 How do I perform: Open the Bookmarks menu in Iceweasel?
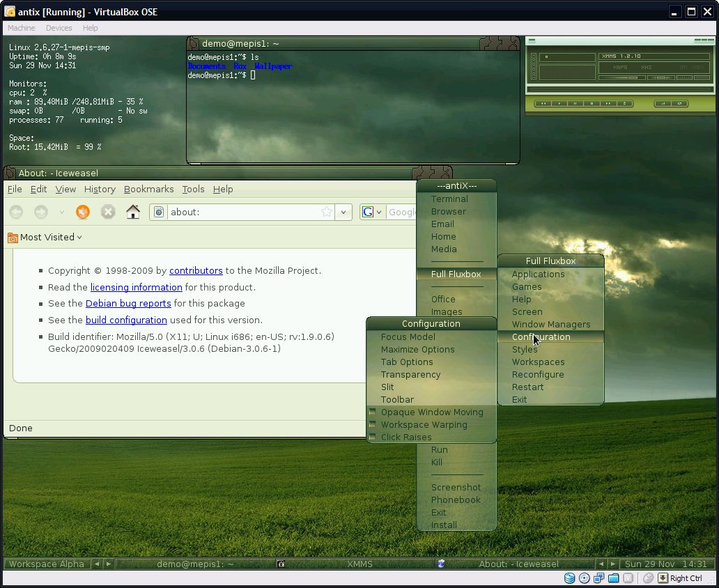(x=148, y=189)
